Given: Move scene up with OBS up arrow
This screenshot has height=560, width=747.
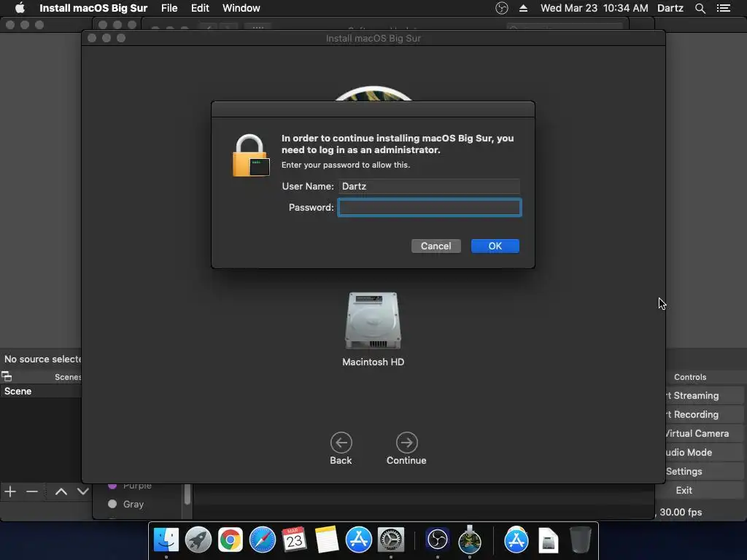Looking at the screenshot, I should (x=61, y=491).
